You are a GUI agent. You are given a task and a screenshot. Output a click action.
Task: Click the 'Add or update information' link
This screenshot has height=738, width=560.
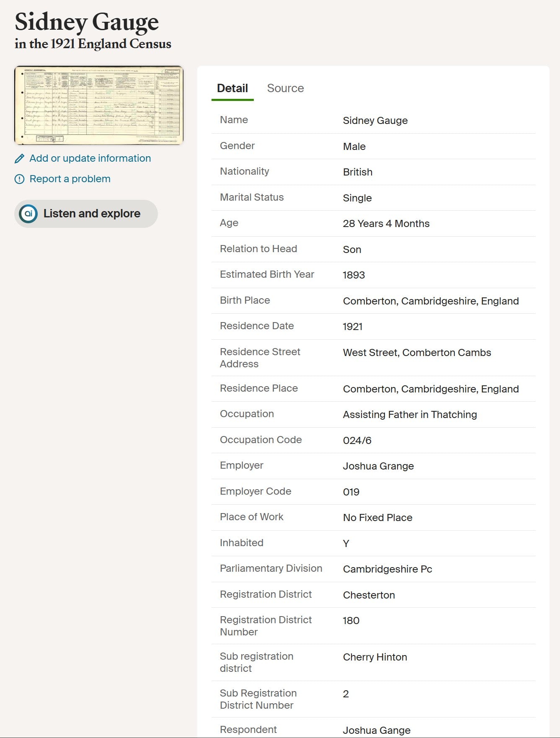90,158
